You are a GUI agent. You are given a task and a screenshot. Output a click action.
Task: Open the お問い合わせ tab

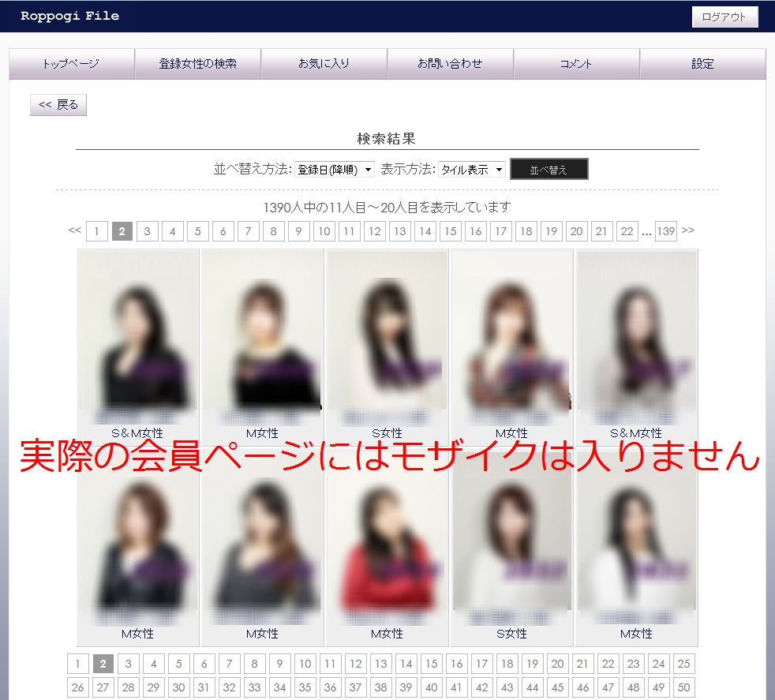(451, 64)
